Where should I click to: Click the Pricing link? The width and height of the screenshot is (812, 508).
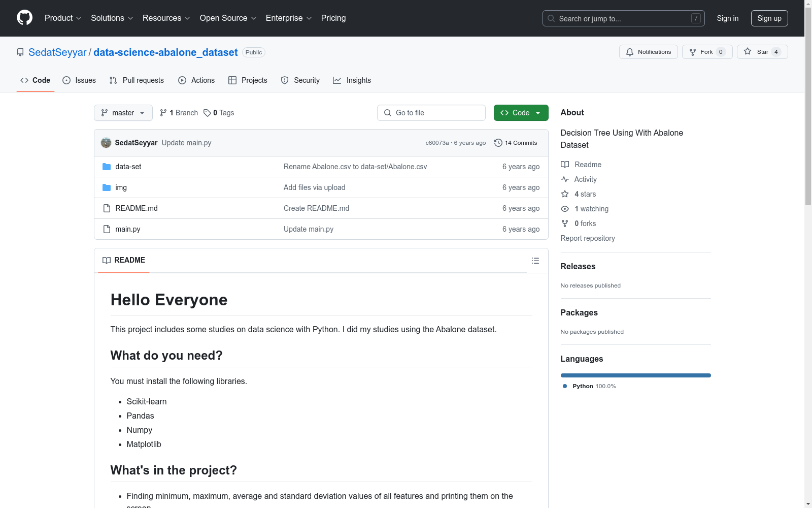pos(333,18)
